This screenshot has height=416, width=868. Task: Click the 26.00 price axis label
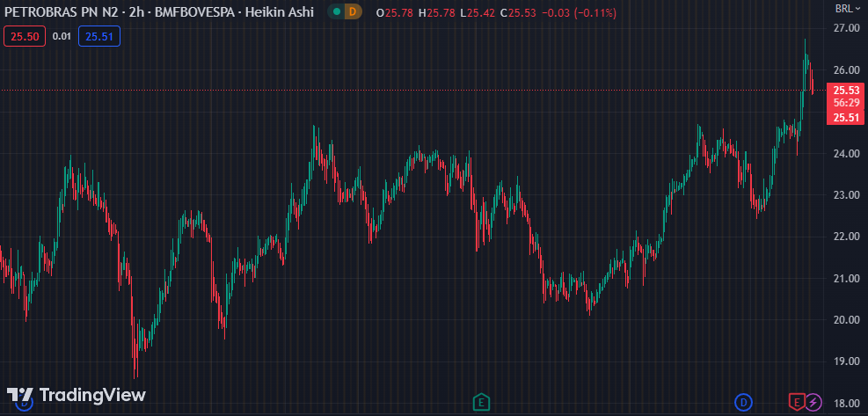(846, 69)
